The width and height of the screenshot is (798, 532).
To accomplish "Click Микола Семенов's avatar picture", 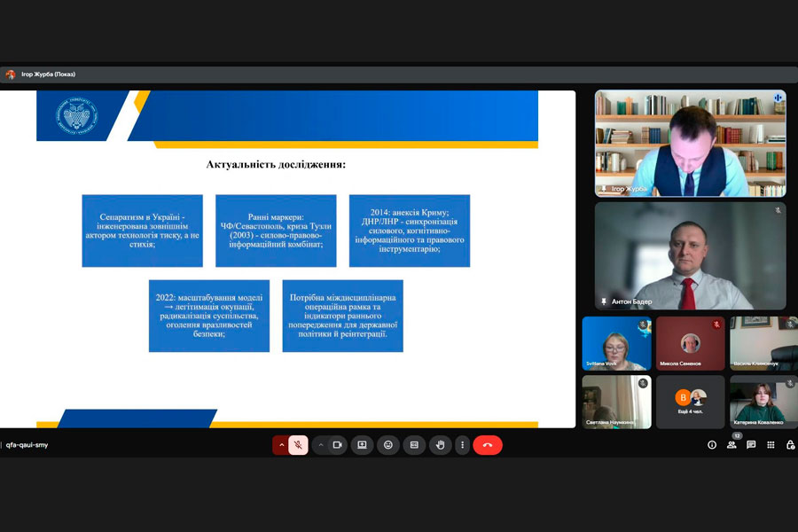I will pos(691,343).
